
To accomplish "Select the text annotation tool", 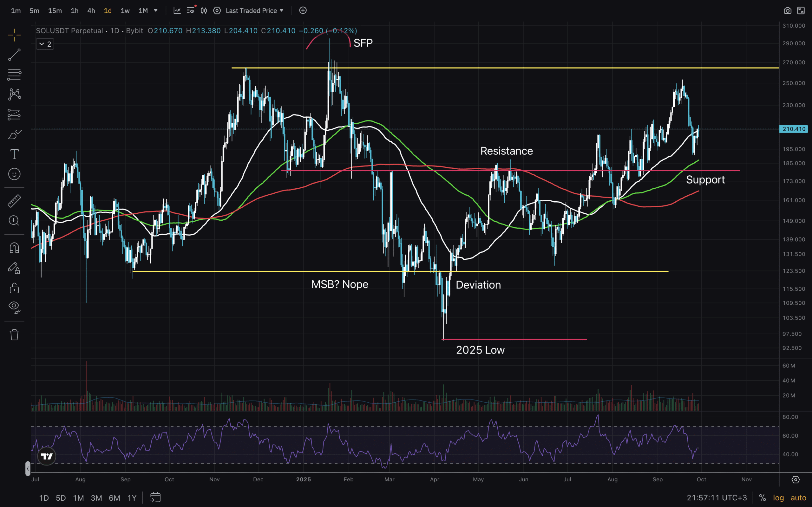I will (x=14, y=154).
